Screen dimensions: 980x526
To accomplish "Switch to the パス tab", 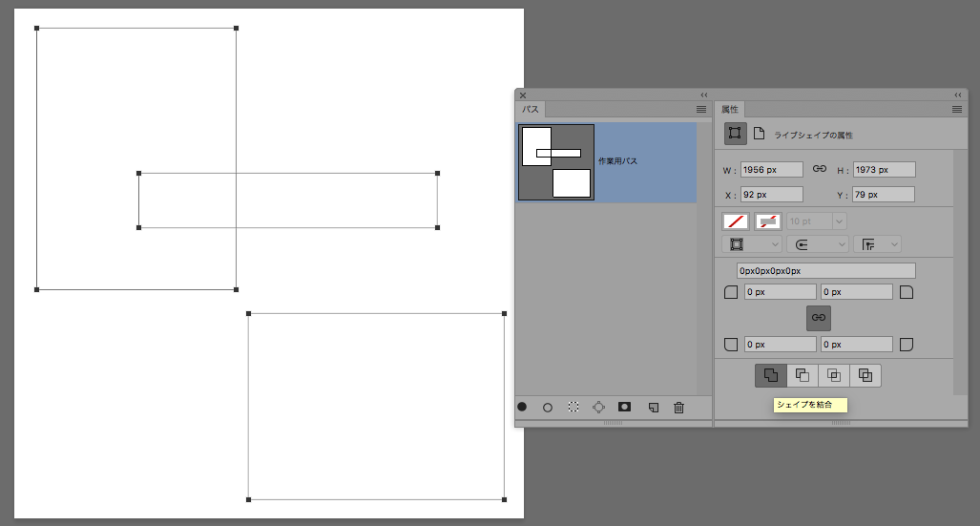I will (x=531, y=110).
